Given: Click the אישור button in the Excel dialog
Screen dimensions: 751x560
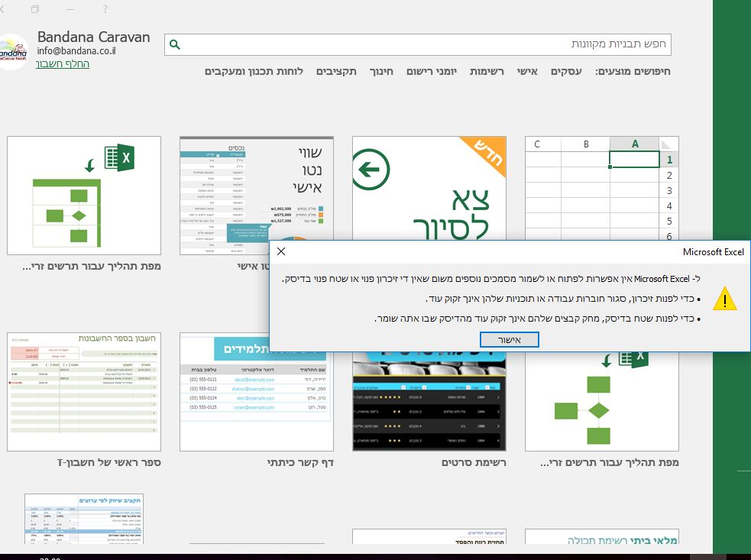Looking at the screenshot, I should [x=509, y=340].
